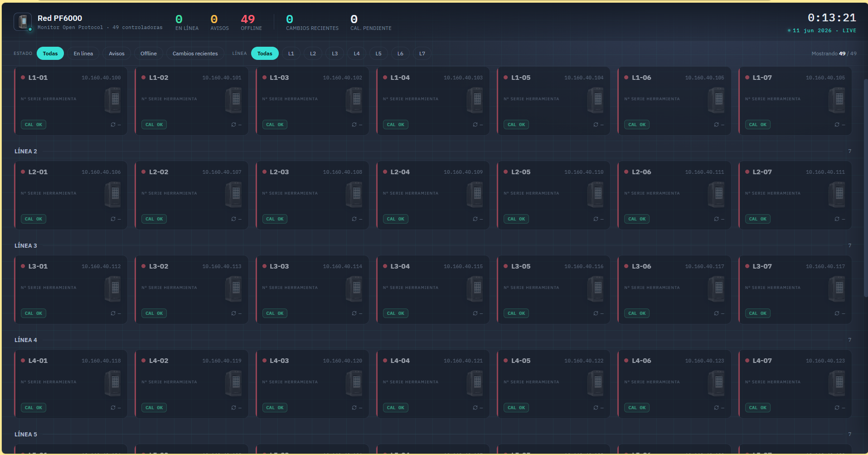Click the EN LÍNEA counter in the header
The width and height of the screenshot is (868, 455).
coord(187,22)
